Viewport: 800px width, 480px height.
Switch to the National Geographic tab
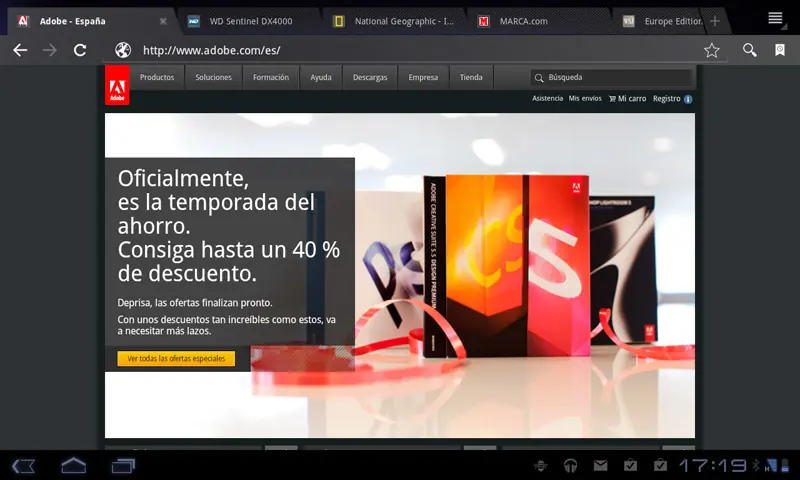pos(395,21)
